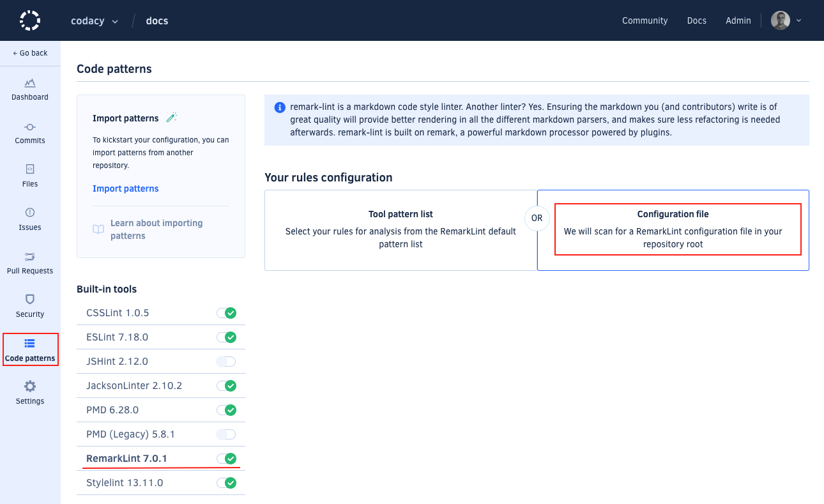Viewport: 824px width, 504px height.
Task: Click the user avatar picture
Action: pos(781,20)
